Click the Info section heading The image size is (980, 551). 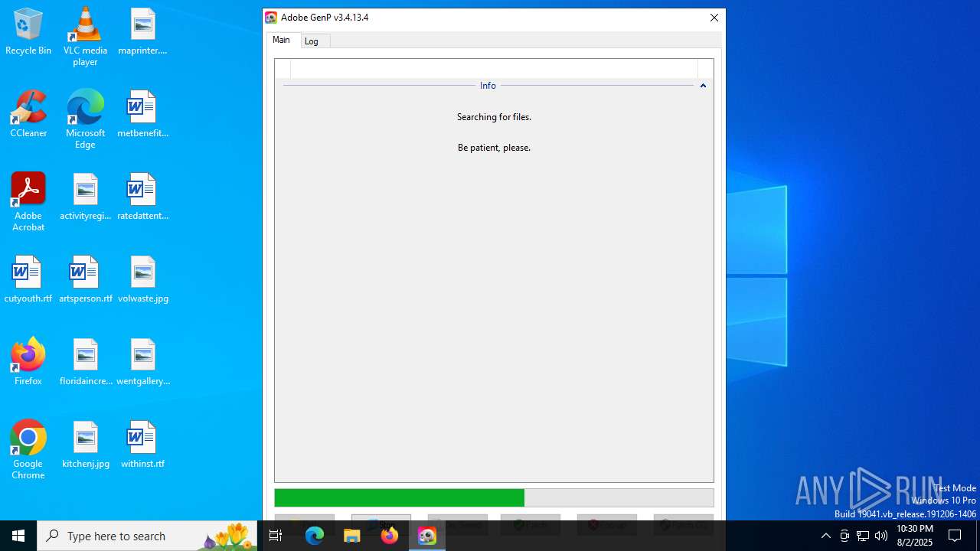(488, 86)
